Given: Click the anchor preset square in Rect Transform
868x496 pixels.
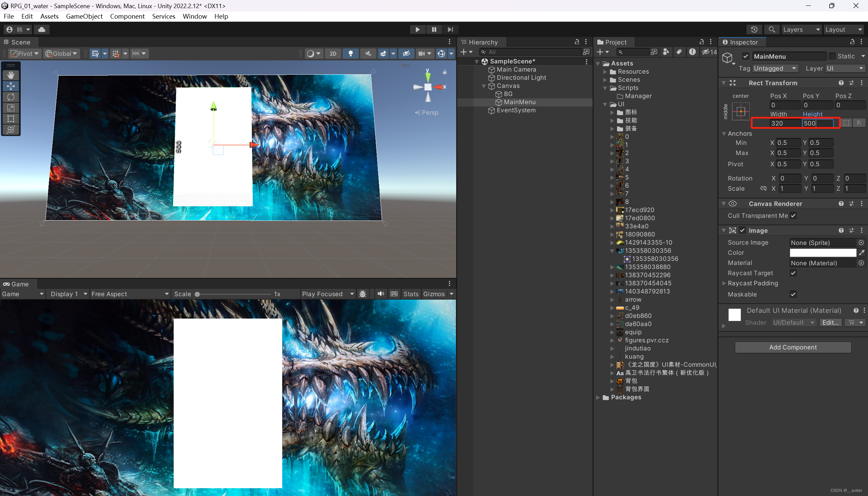Looking at the screenshot, I should click(741, 111).
